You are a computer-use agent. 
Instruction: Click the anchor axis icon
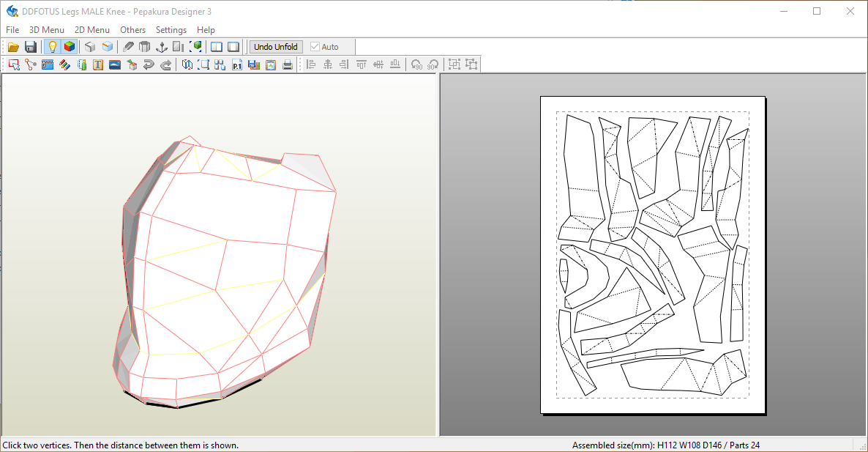tap(162, 47)
